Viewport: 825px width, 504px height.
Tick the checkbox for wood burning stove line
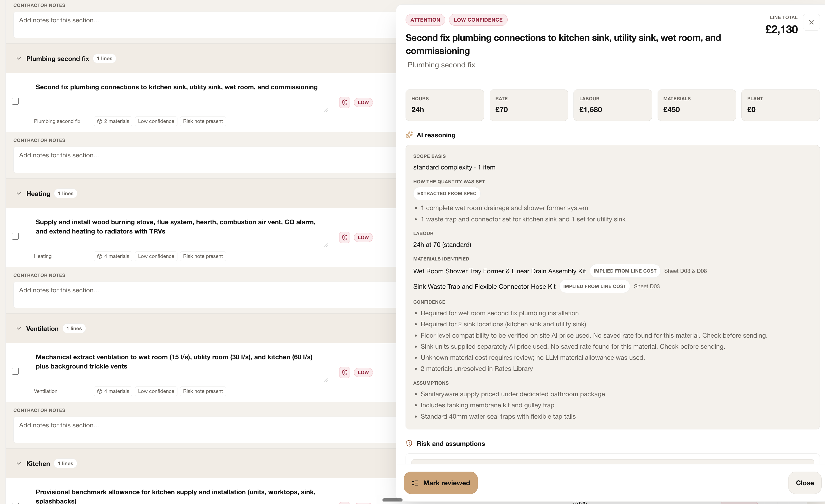click(x=15, y=236)
